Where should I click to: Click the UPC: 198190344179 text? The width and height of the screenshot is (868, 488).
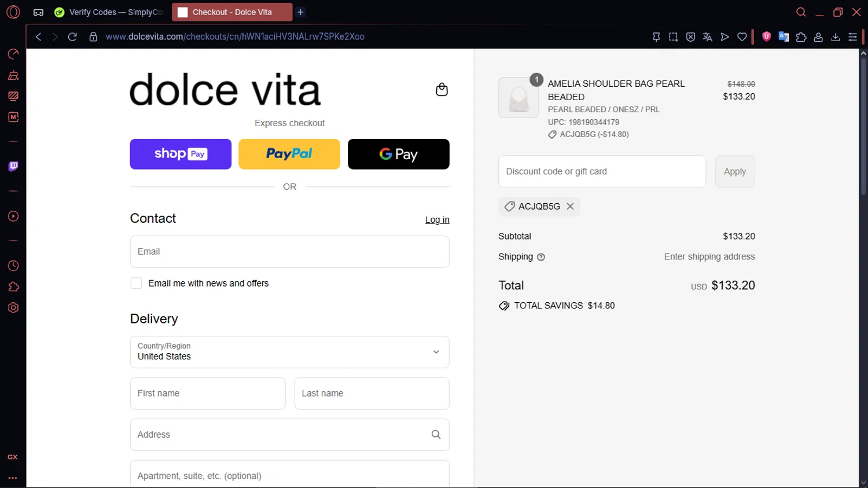pos(583,122)
